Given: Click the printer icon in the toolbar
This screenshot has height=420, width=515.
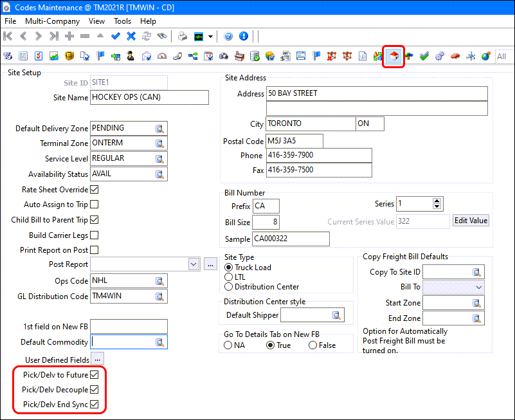Looking at the screenshot, I should tap(182, 36).
